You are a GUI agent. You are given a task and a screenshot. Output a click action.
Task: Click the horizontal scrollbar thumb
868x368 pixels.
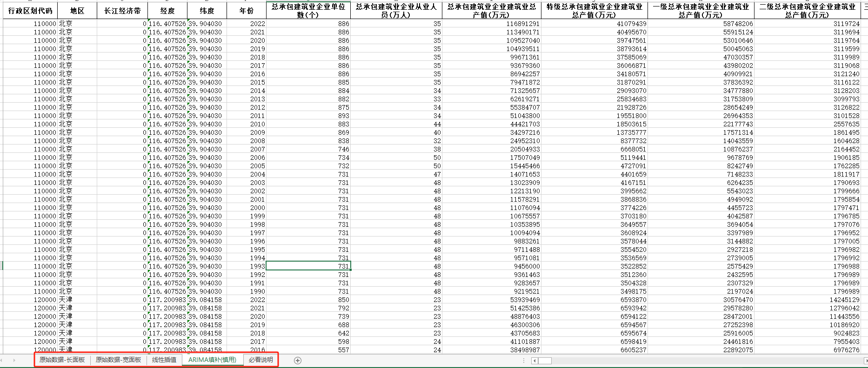click(545, 361)
